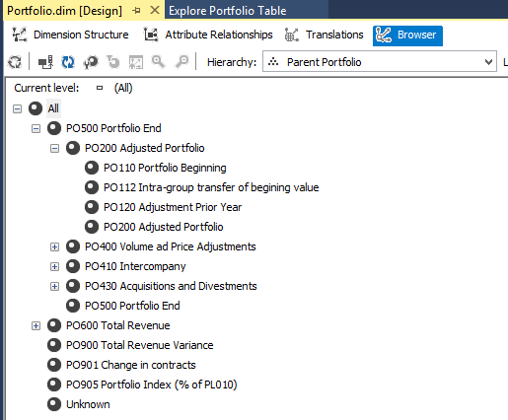The image size is (508, 420).
Task: Select the leaf PO500 Portfolio End member
Action: tap(132, 306)
